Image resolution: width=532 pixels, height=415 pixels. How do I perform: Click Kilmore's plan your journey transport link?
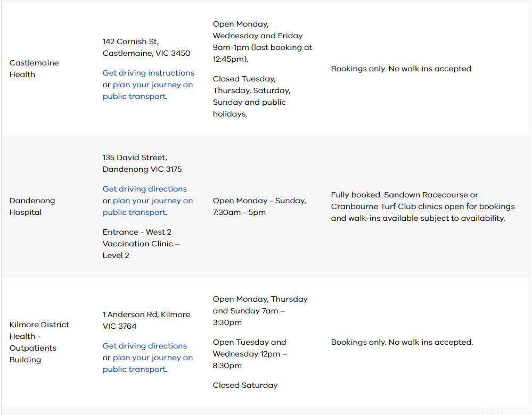pos(152,358)
